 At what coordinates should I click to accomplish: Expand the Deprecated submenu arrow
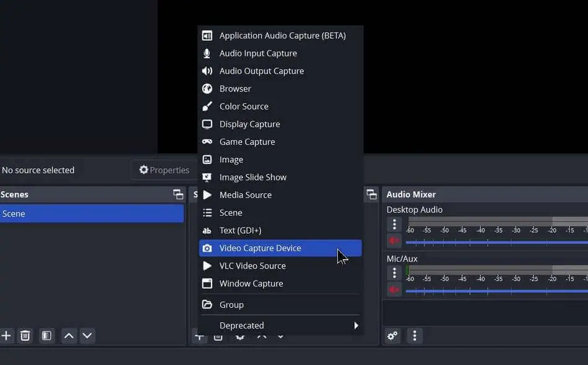click(356, 325)
